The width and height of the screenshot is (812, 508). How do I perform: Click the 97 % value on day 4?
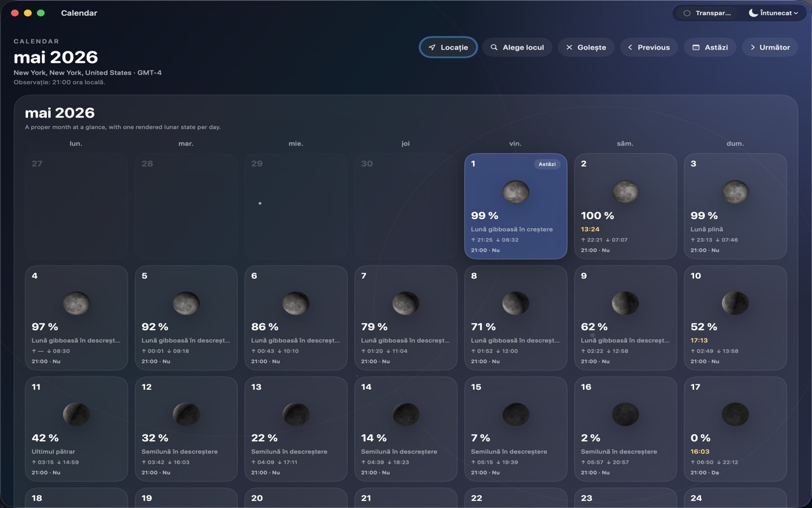click(x=45, y=326)
